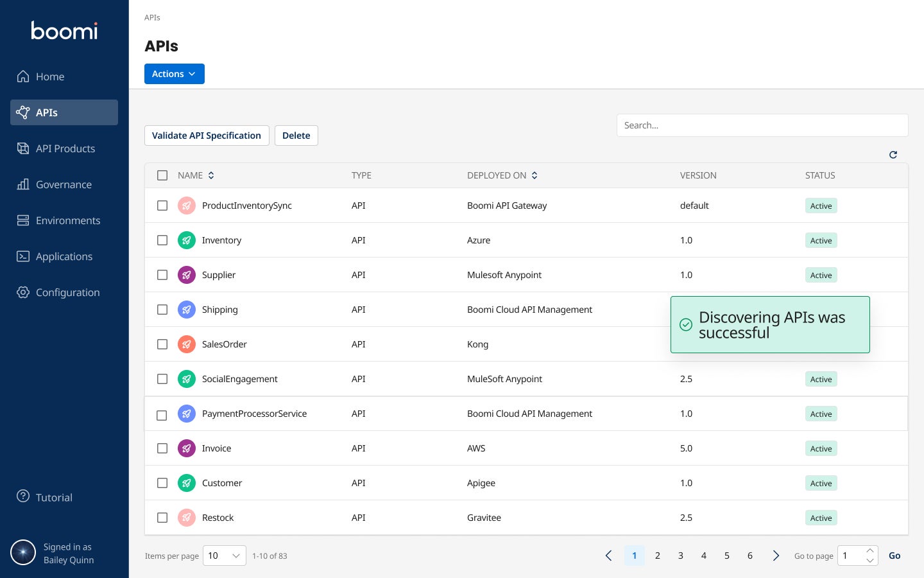This screenshot has width=924, height=578.
Task: Open the Actions dropdown
Action: point(175,74)
